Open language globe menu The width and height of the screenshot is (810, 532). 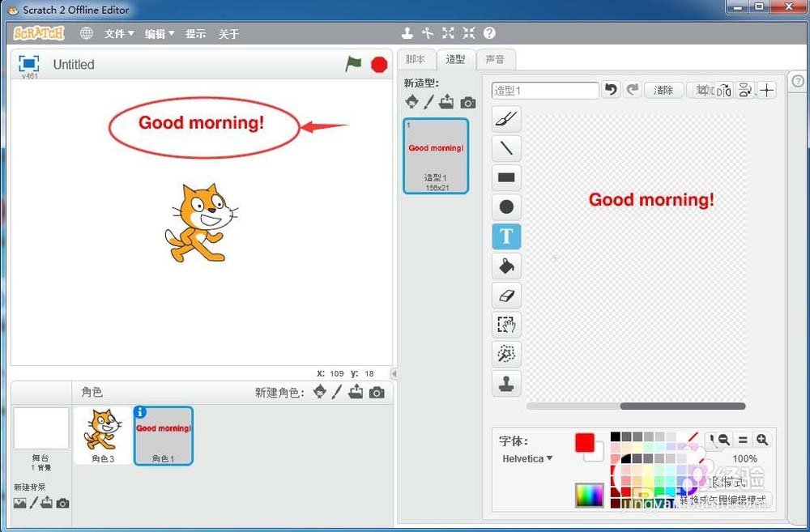pos(87,33)
